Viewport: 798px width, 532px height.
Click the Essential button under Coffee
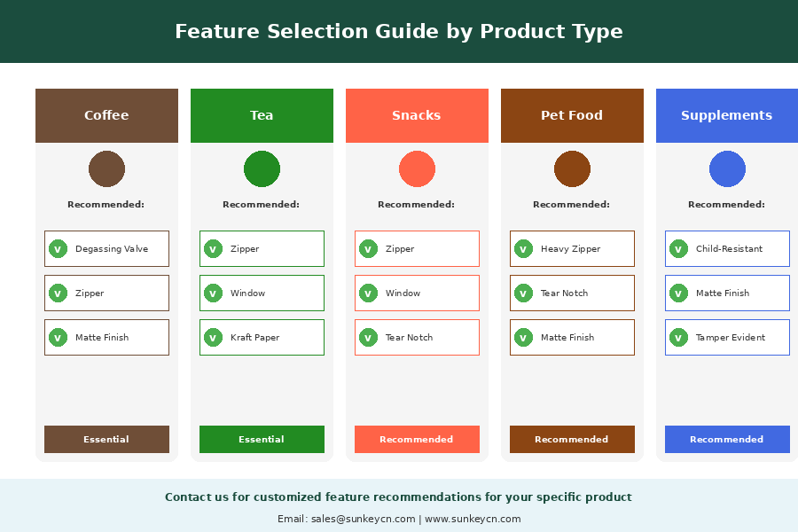click(x=106, y=440)
